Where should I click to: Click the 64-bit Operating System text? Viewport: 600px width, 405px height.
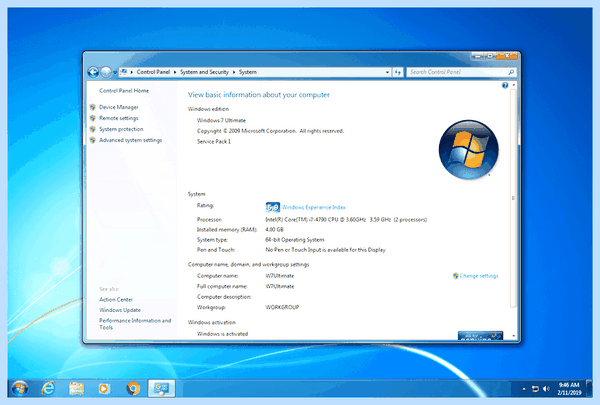point(295,240)
